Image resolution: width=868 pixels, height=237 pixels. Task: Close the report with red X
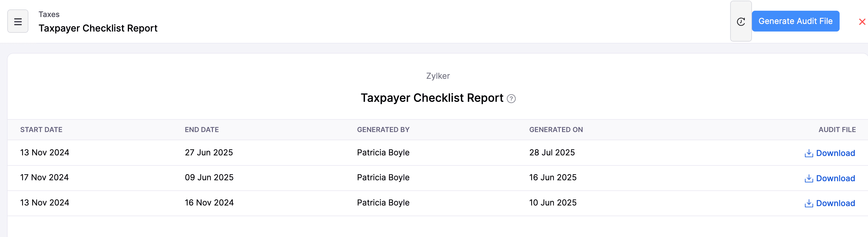tap(862, 22)
